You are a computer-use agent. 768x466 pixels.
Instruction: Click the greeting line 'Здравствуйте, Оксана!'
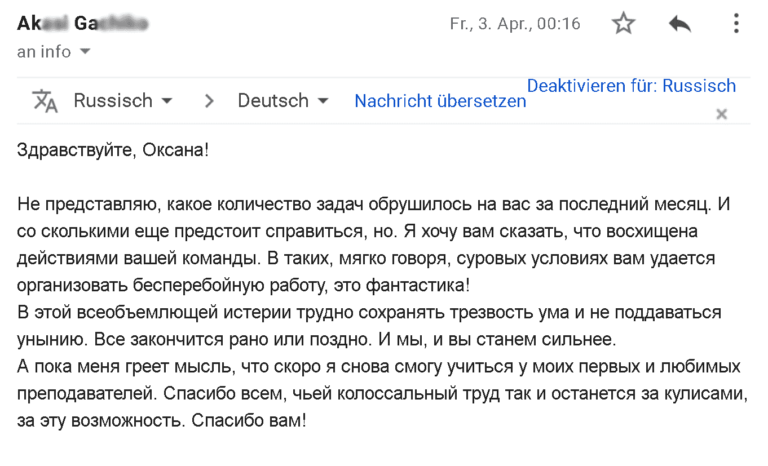point(113,150)
